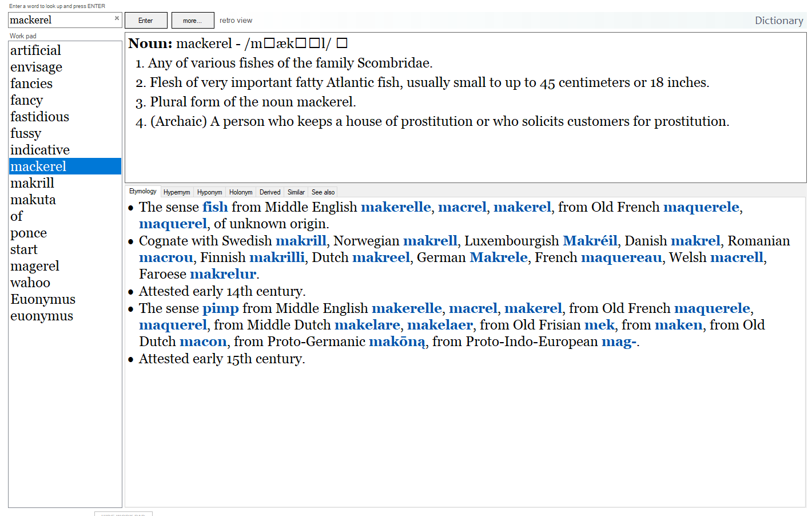The image size is (812, 516).
Task: Open Norwegian 'makrell' link
Action: point(430,241)
